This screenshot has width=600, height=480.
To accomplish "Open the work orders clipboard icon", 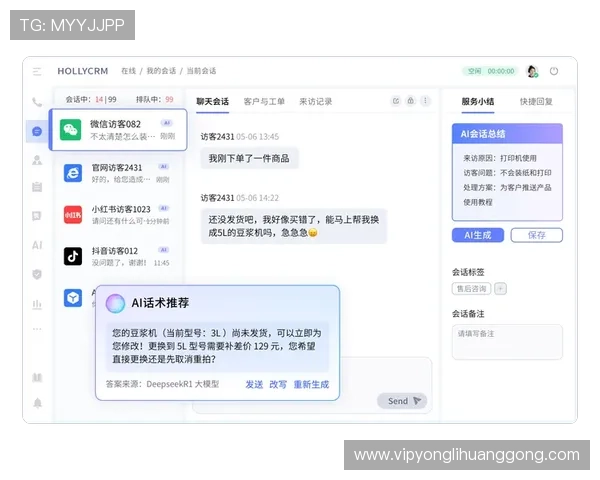I will coord(37,187).
